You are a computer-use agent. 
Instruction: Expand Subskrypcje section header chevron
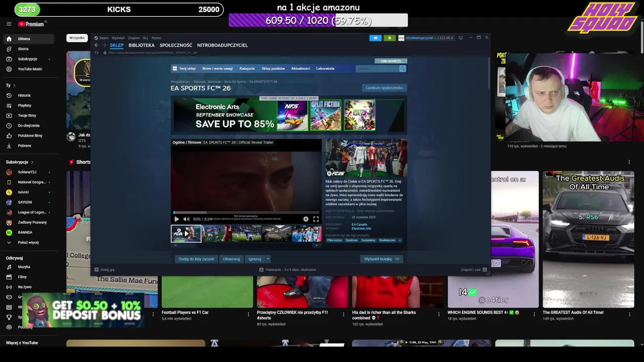click(32, 162)
